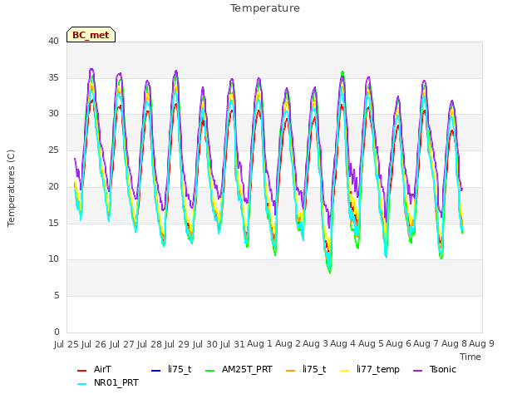Screen dimensions: 532x399
Task: Click the yellow li77_temp legend swatch
Action: click(x=345, y=371)
